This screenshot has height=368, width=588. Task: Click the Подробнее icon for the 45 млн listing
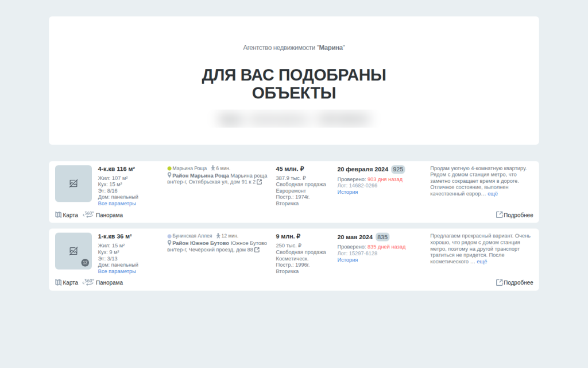[499, 214]
